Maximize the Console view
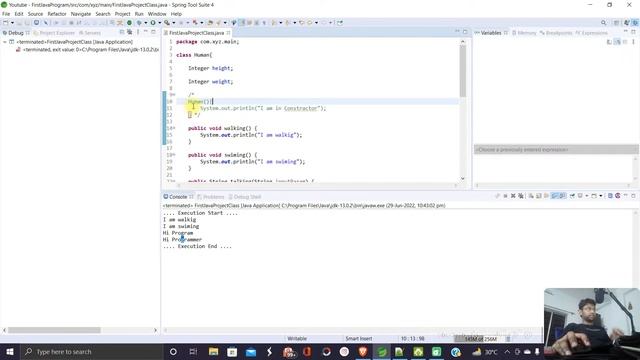Screen dimensions: 640x360 633,196
